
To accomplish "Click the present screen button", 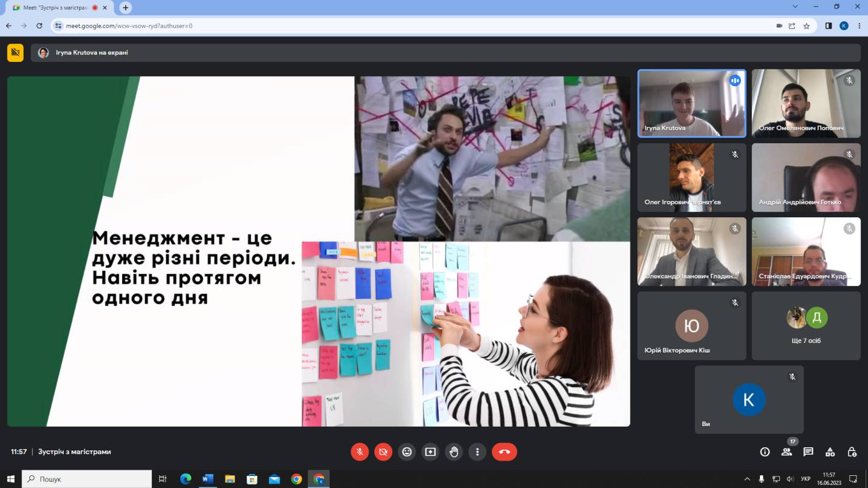I will click(431, 452).
